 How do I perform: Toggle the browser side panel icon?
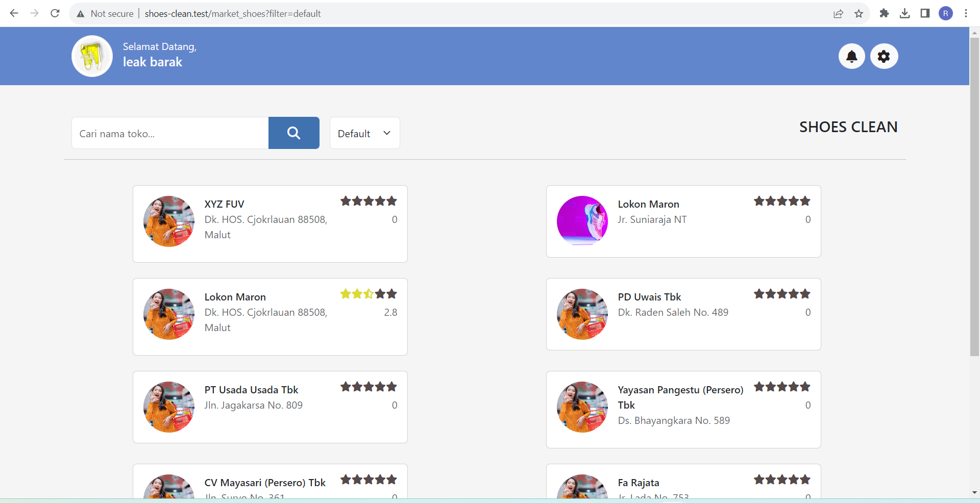click(925, 13)
